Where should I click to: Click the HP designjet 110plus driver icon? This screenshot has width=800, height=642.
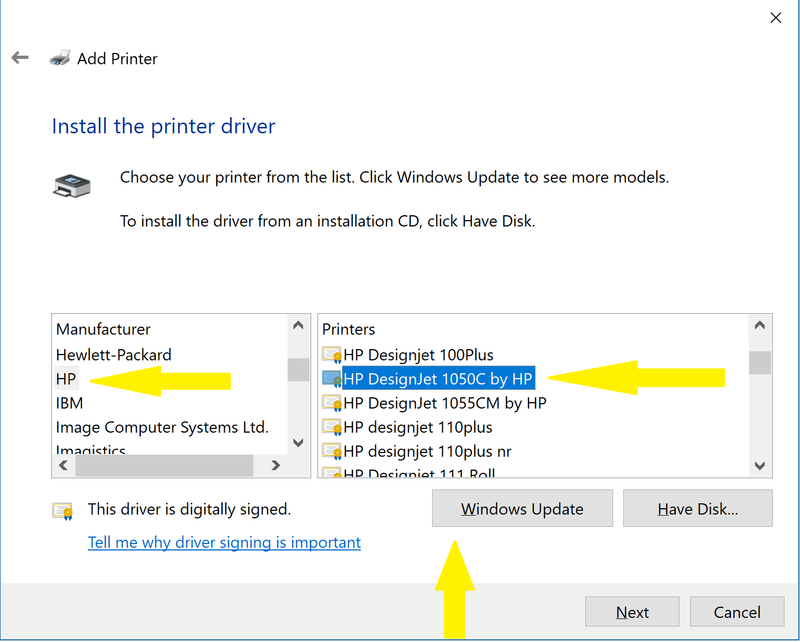click(331, 427)
